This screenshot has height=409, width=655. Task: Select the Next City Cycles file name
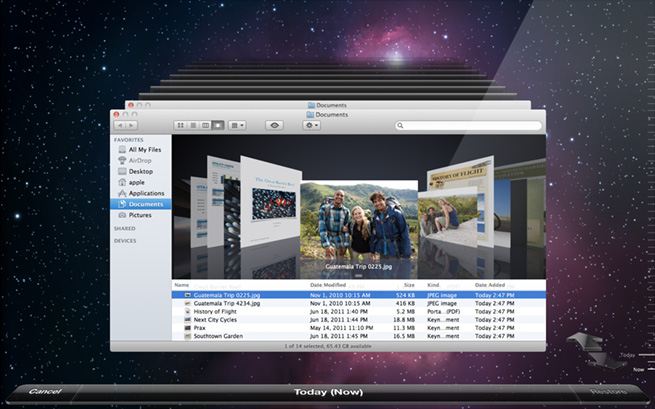click(215, 320)
